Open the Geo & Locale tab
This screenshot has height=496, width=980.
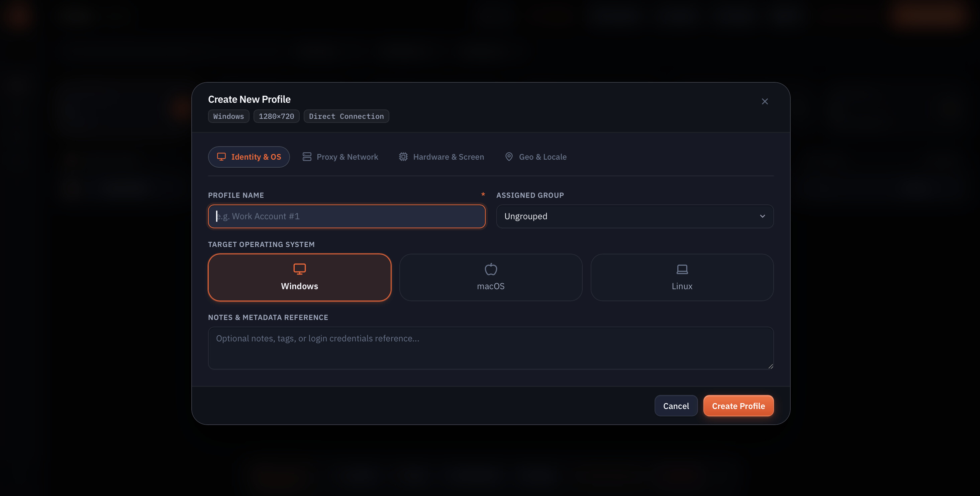535,157
